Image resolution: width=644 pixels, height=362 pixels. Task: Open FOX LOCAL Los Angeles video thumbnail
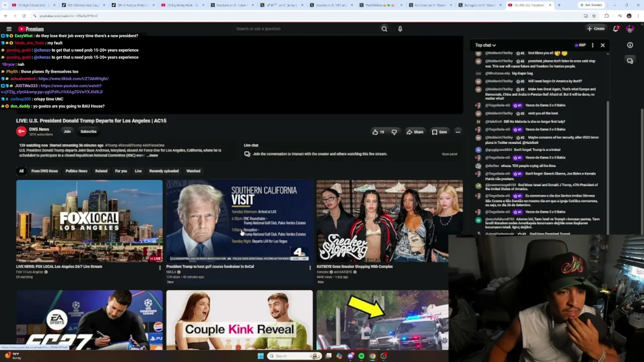(x=89, y=221)
